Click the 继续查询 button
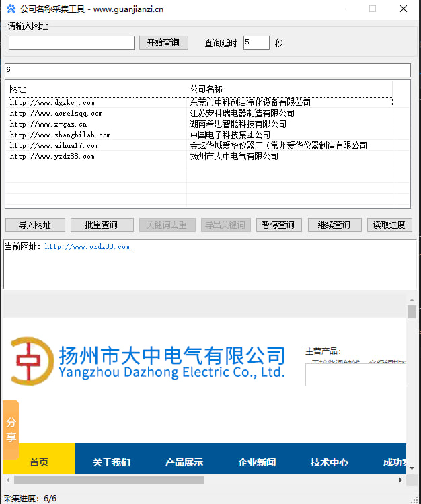The image size is (421, 504). click(334, 225)
